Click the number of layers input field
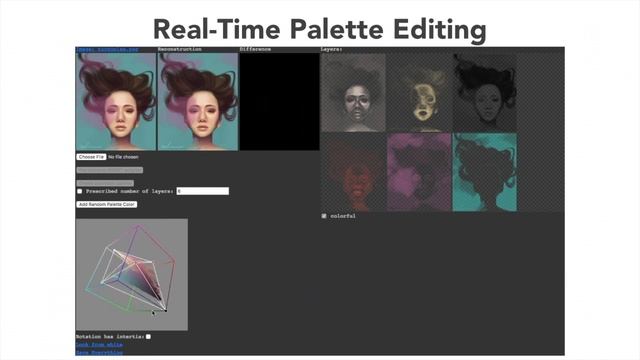640x360 pixels. (202, 191)
